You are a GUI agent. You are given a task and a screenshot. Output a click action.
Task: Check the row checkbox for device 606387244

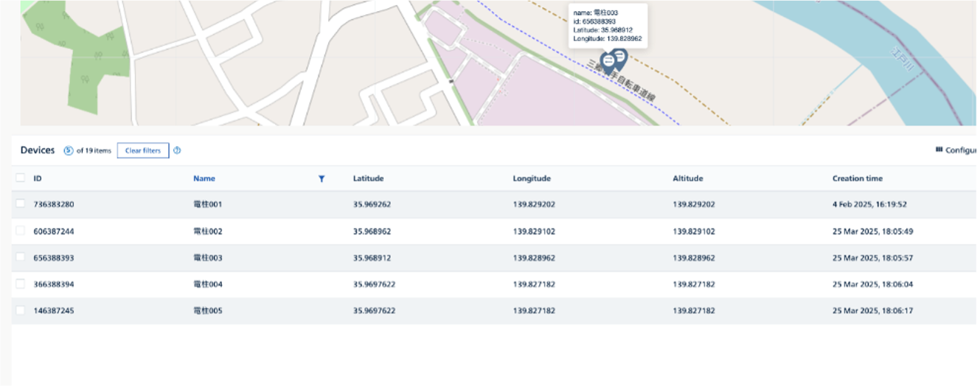[20, 231]
